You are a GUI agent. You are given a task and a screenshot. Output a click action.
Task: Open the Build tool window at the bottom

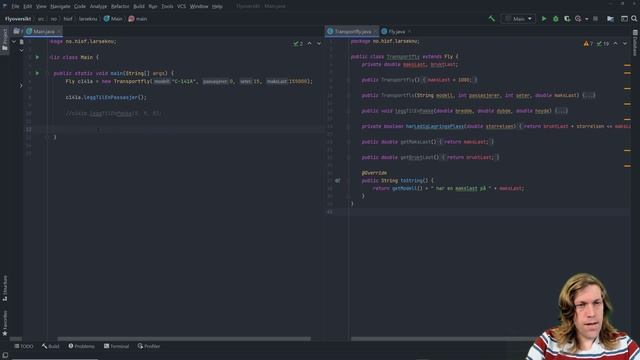[x=50, y=346]
